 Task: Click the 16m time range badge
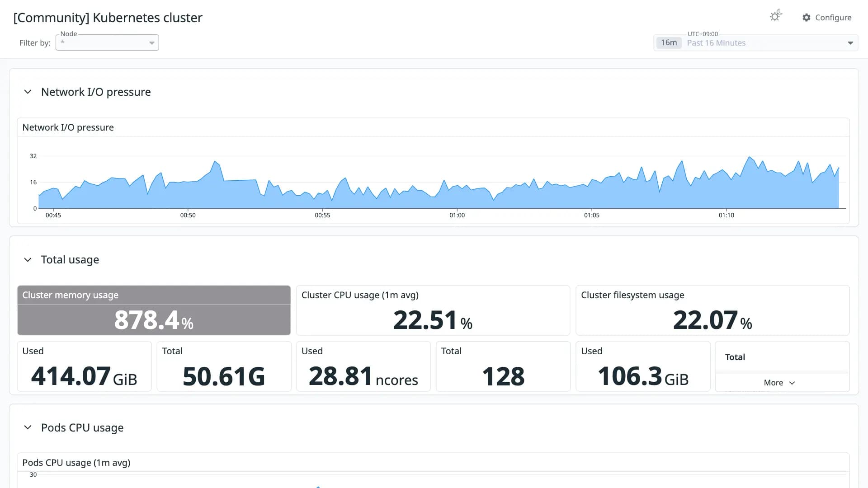coord(669,43)
